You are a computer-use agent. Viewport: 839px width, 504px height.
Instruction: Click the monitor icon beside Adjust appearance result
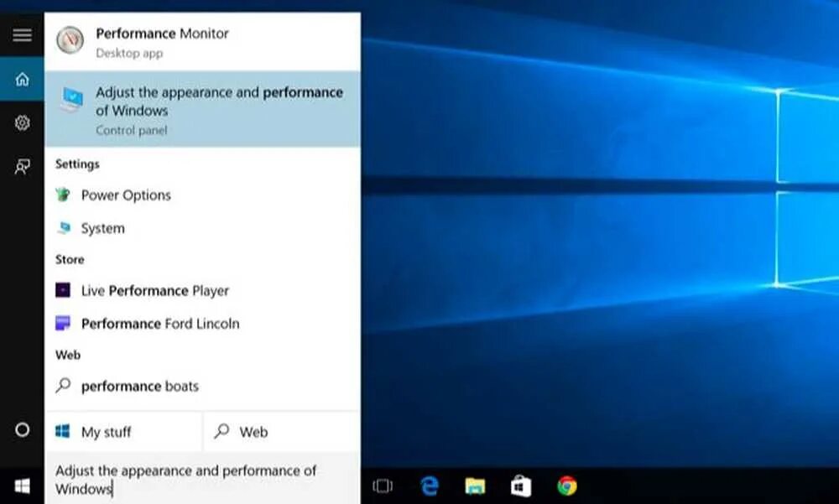tap(71, 100)
